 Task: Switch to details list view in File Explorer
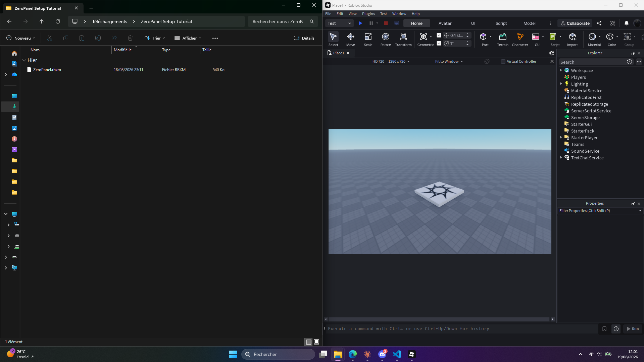coord(308,342)
